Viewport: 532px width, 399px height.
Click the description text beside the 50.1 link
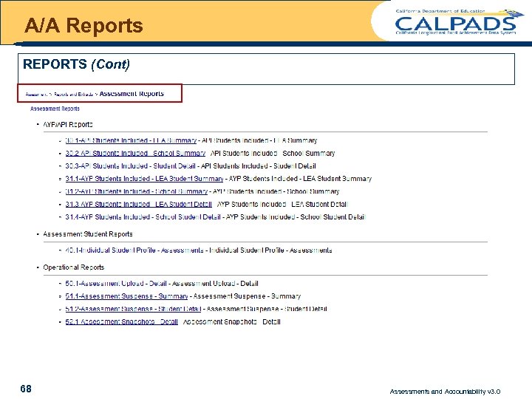215,283
